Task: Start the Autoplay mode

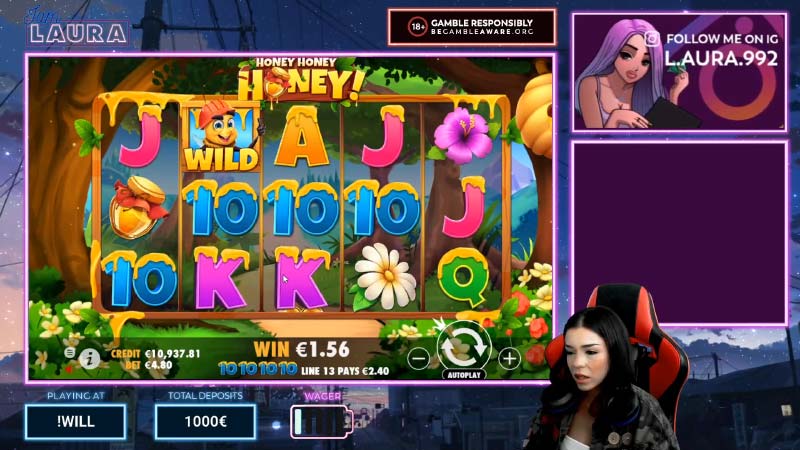Action: pyautogui.click(x=464, y=375)
